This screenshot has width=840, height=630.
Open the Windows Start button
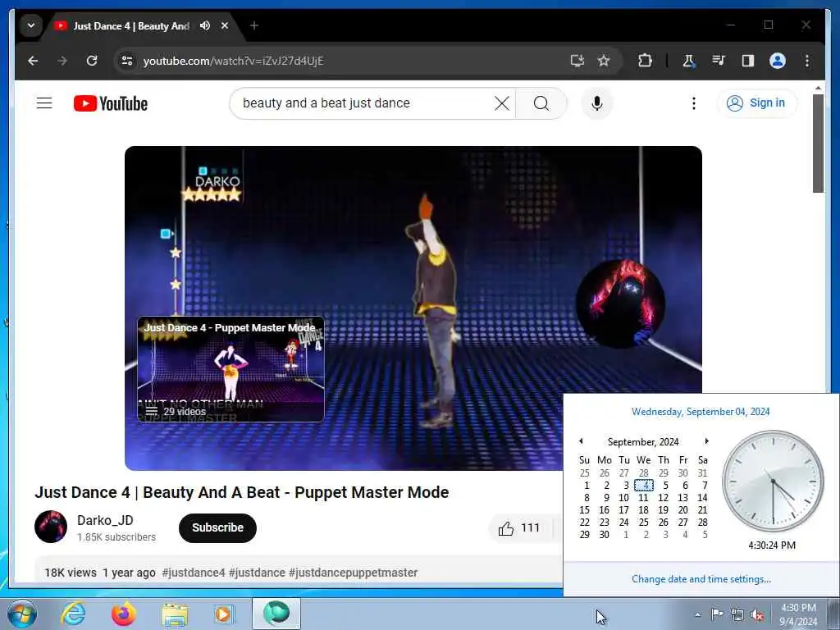point(22,614)
